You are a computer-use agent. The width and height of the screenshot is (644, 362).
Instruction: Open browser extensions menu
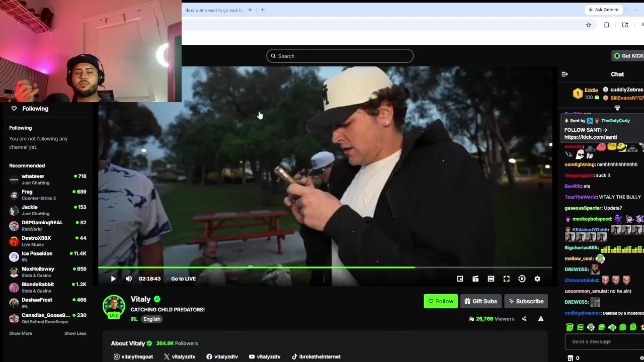coord(606,25)
